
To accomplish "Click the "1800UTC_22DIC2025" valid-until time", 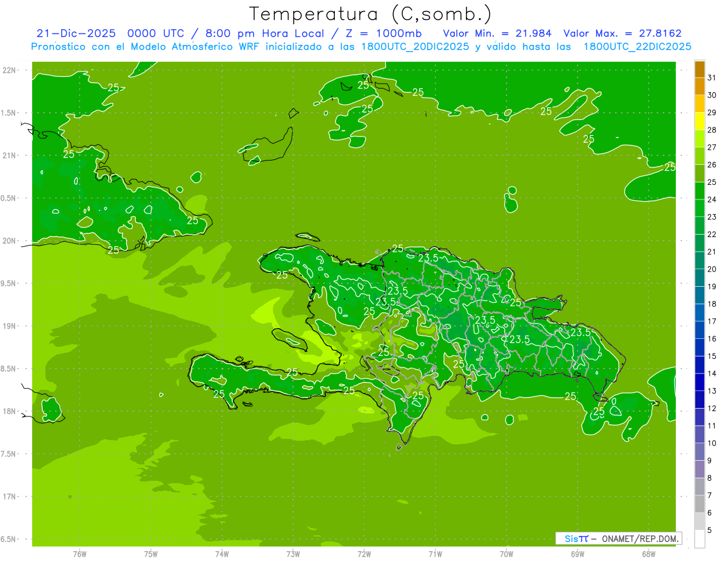I will [637, 47].
